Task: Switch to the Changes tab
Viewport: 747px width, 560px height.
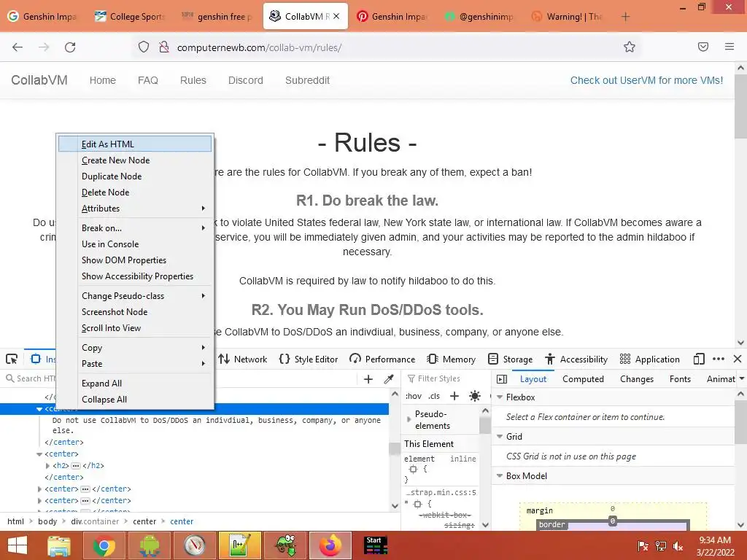Action: [637, 379]
